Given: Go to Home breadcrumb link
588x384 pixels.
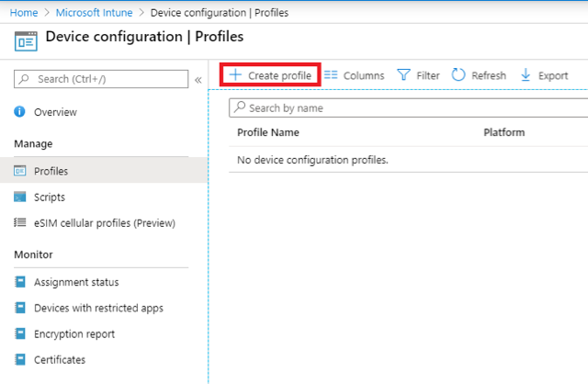Looking at the screenshot, I should (24, 13).
